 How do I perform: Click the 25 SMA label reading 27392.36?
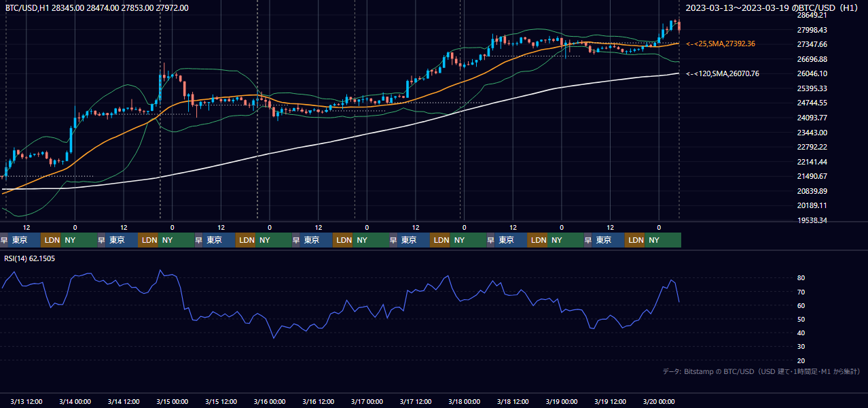click(x=721, y=44)
